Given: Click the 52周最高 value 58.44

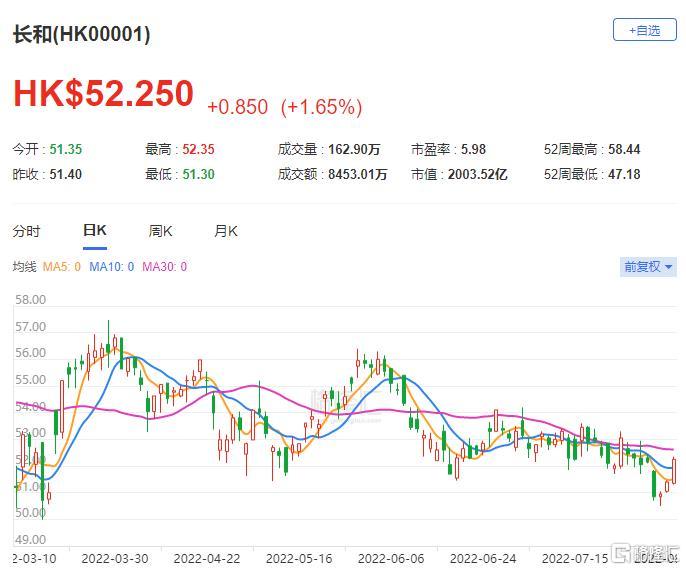Looking at the screenshot, I should [624, 149].
